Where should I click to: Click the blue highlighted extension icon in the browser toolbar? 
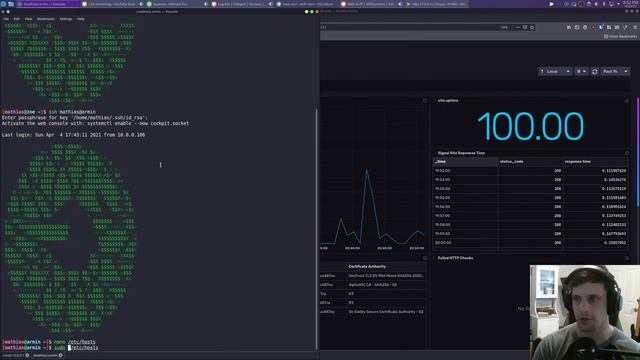tap(601, 27)
